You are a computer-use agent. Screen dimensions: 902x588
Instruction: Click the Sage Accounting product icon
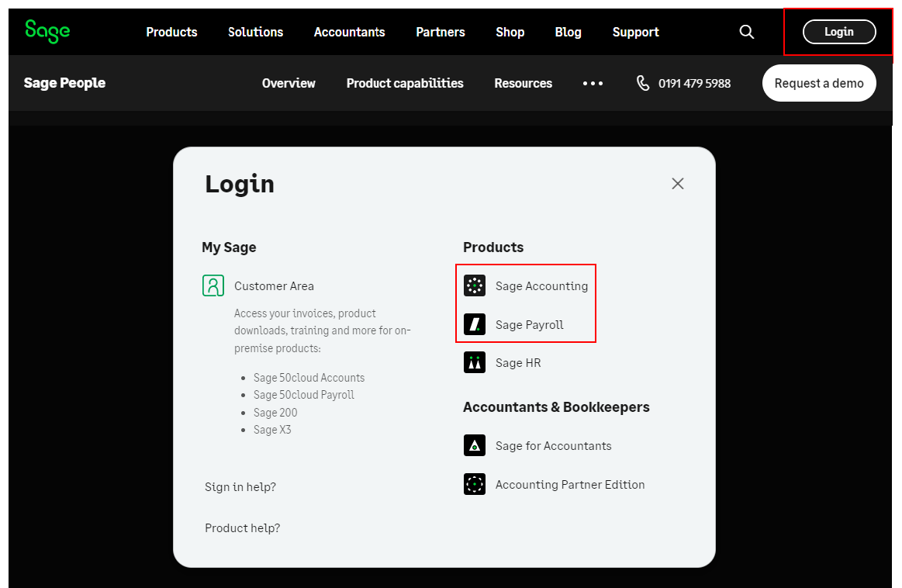coord(475,285)
